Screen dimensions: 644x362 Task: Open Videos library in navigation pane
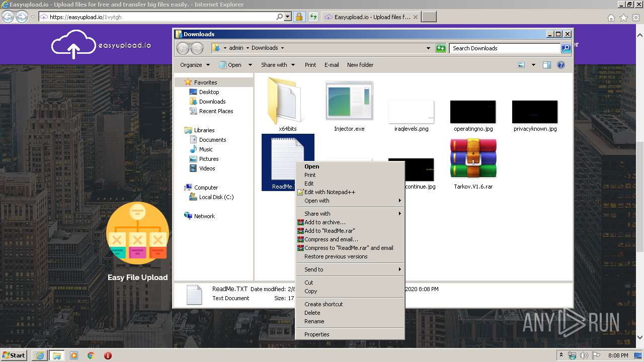pos(207,168)
